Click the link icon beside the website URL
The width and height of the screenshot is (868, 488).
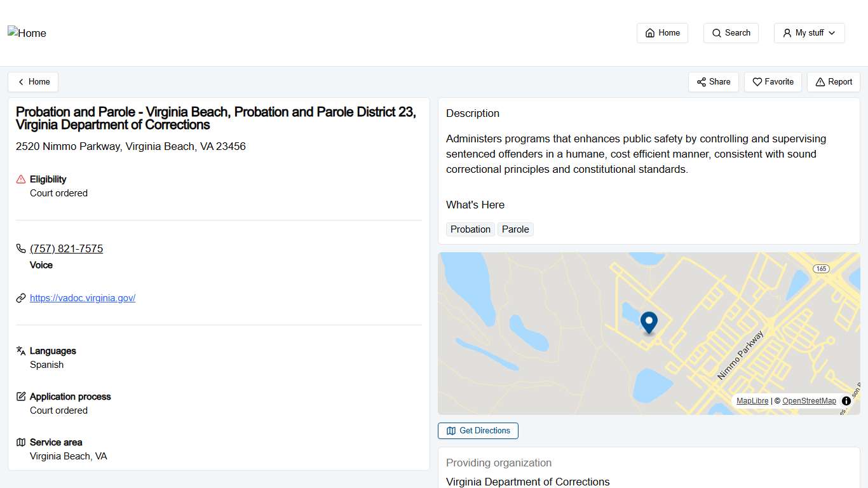pos(21,297)
